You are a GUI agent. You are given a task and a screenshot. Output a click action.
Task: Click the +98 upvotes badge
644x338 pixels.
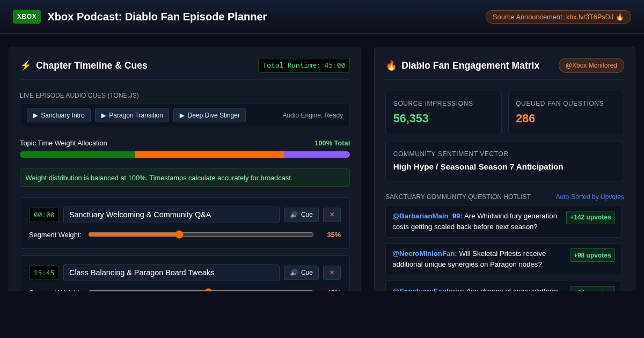click(x=592, y=255)
